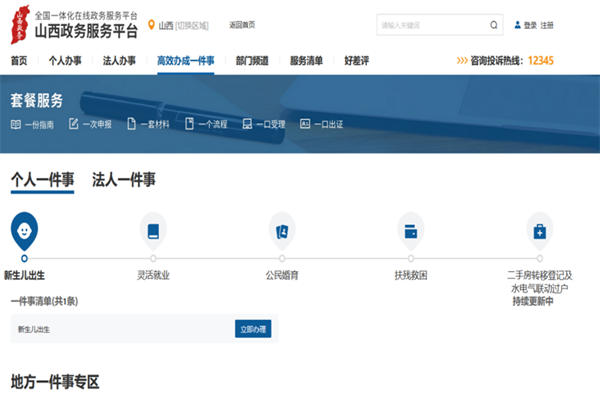
Task: Click the 扶残救困 timeline marker dot
Action: tap(411, 258)
